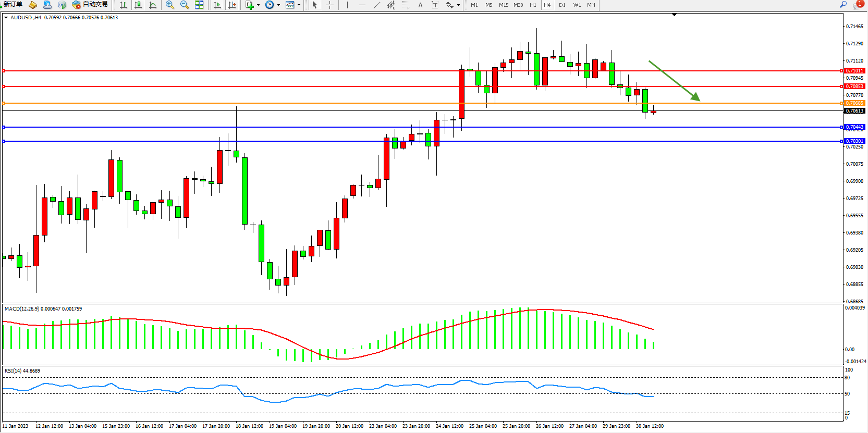Toggle the chart shift button
The image size is (868, 433).
[232, 5]
